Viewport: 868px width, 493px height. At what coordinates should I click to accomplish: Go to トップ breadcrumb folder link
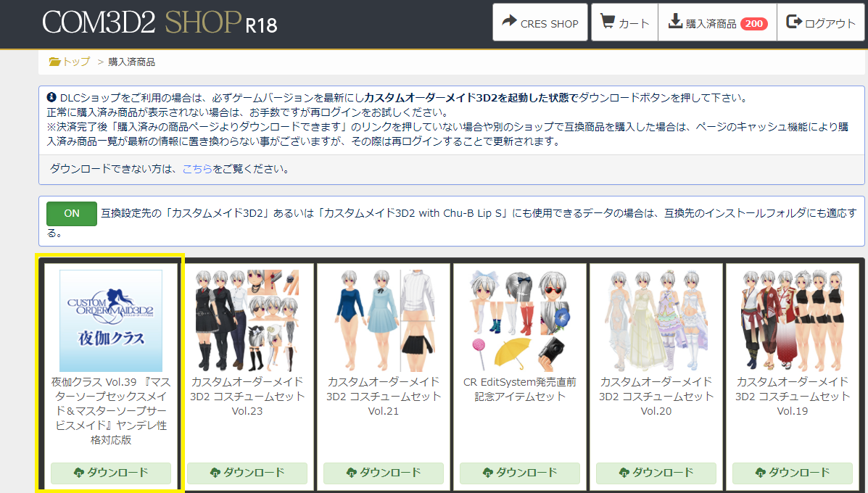[70, 62]
